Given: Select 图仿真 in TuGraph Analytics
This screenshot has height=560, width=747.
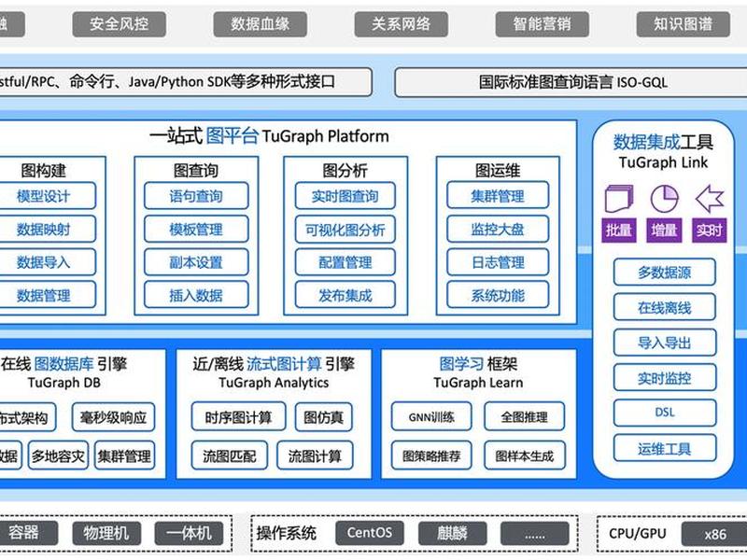Looking at the screenshot, I should click(x=323, y=417).
